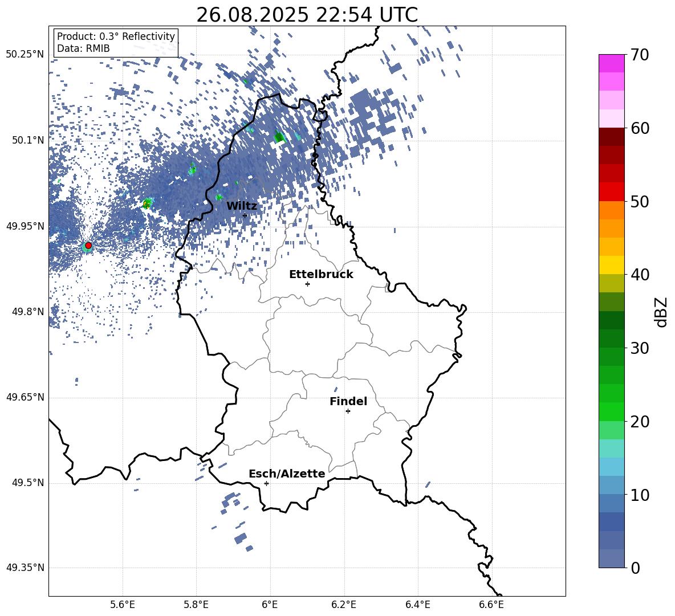
Task: Click the dBZ colorbar label
Action: (x=661, y=312)
